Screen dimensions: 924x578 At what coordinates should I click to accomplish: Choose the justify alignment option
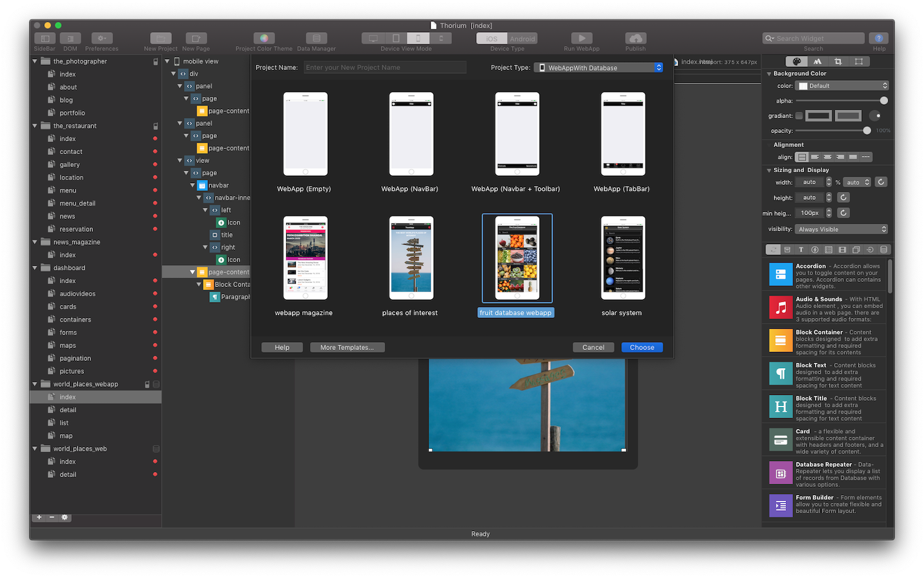(x=853, y=157)
